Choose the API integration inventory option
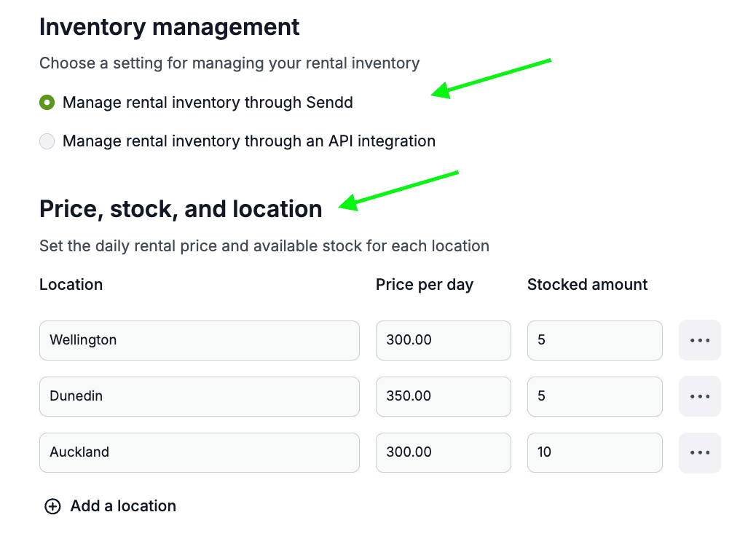The image size is (756, 555). point(47,141)
